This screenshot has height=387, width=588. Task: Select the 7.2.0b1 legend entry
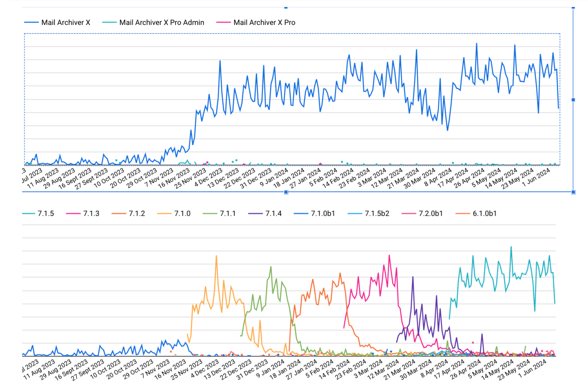pos(423,214)
